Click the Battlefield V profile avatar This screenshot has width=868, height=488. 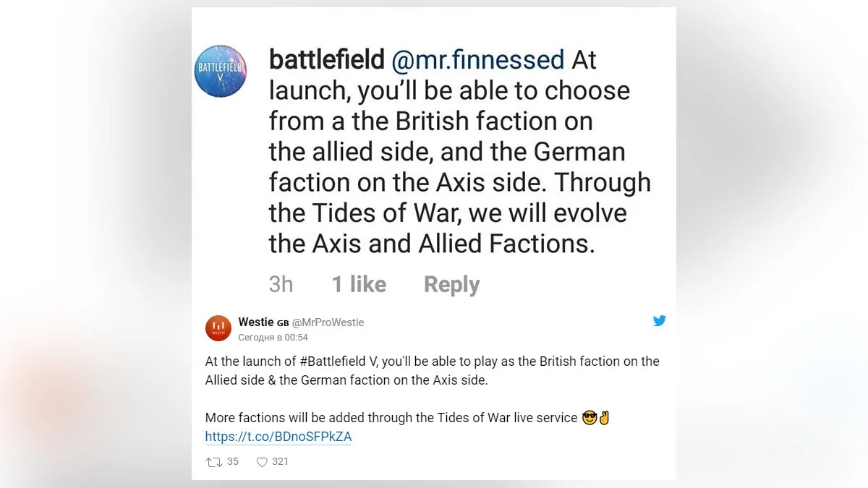[221, 71]
